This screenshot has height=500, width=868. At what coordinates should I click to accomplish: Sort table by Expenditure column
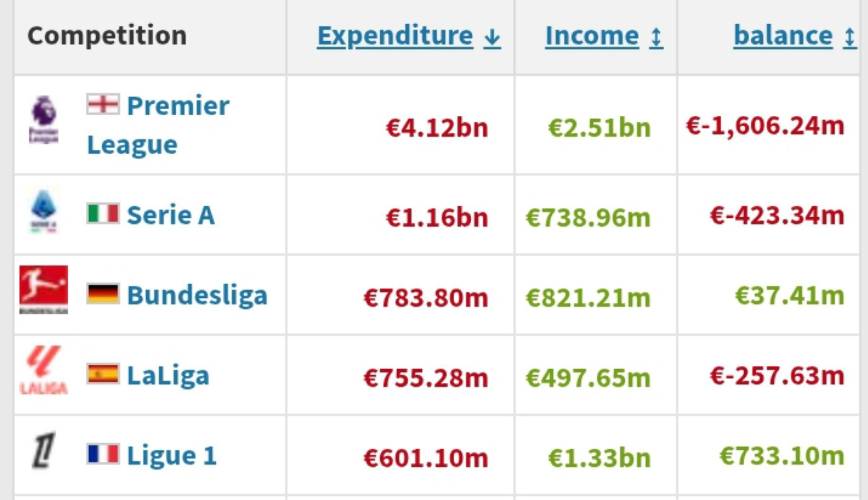click(409, 36)
